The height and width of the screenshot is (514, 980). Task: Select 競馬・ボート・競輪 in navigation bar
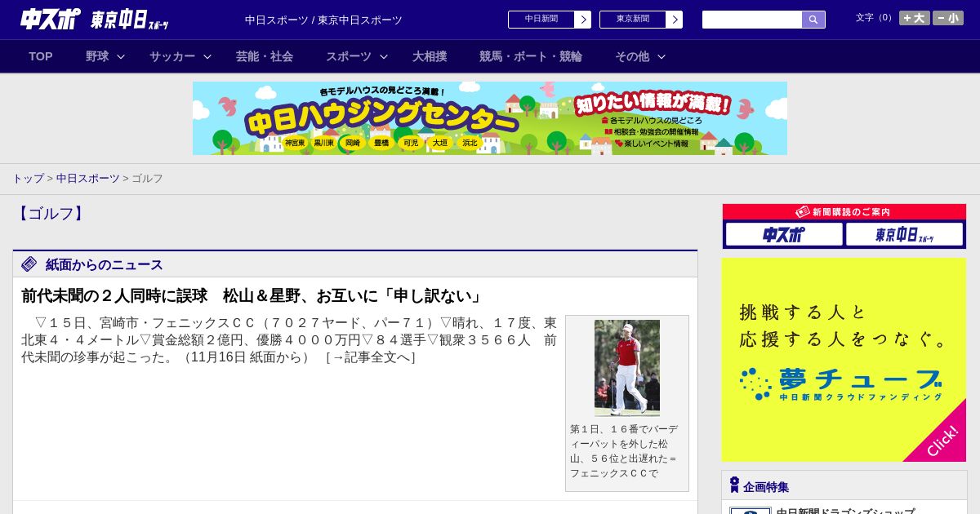coord(531,56)
